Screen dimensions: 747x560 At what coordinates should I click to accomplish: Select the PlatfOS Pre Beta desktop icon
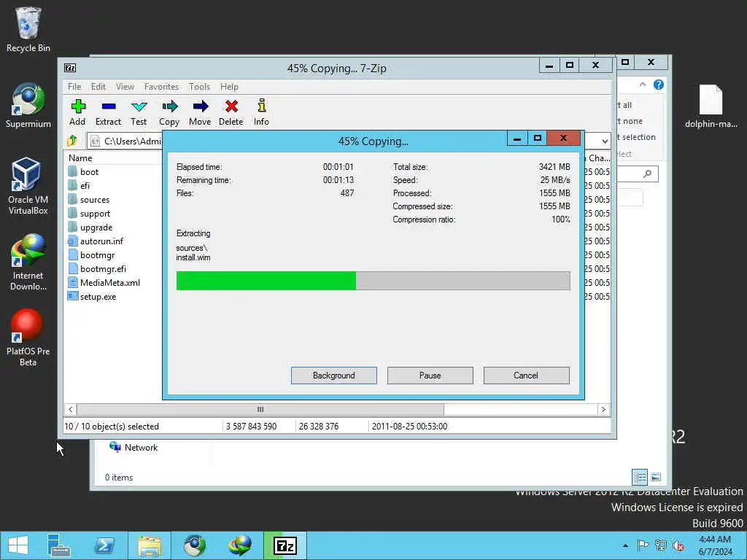pos(28,338)
